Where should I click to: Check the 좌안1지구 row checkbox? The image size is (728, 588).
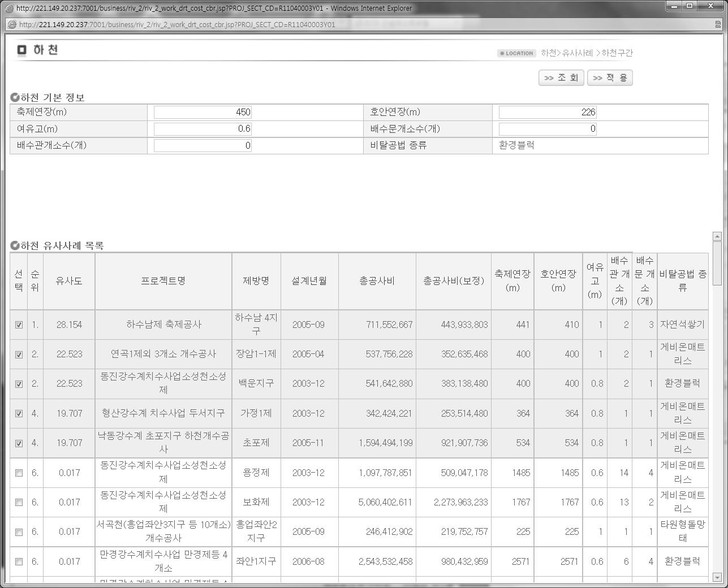(19, 561)
